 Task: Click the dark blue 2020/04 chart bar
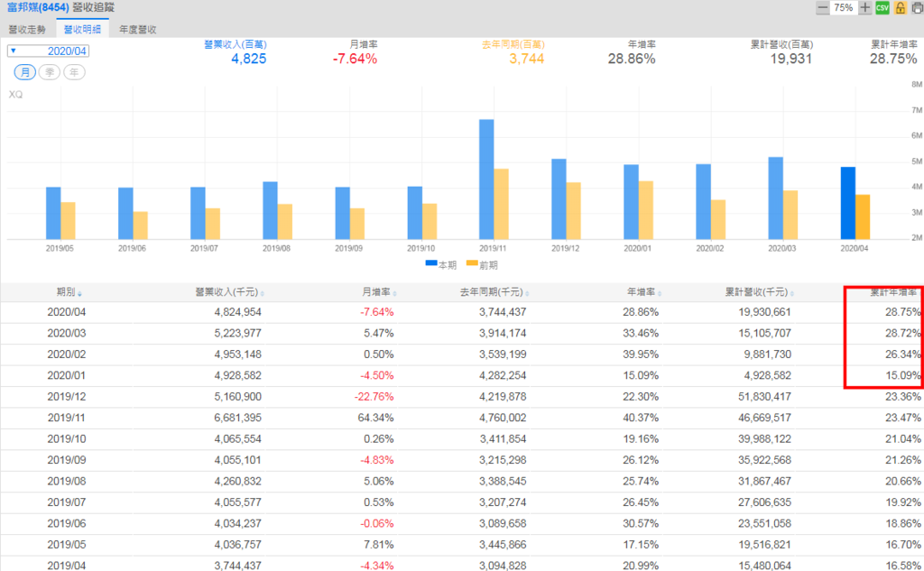click(847, 203)
